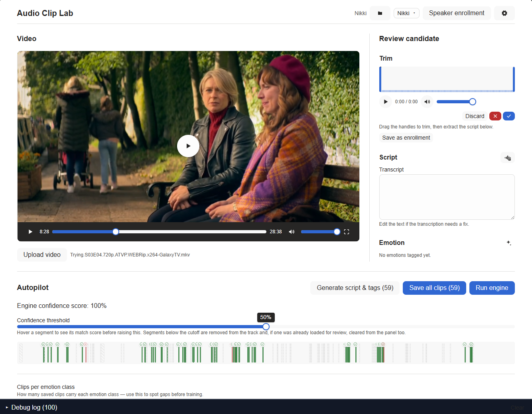Move the Confidence threshold slider handle

coord(266,327)
